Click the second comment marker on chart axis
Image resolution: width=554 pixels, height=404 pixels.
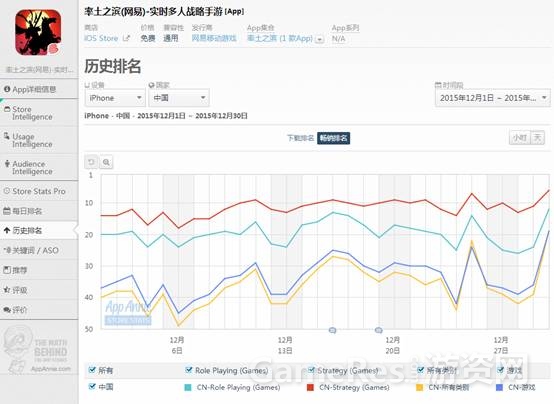click(x=378, y=330)
